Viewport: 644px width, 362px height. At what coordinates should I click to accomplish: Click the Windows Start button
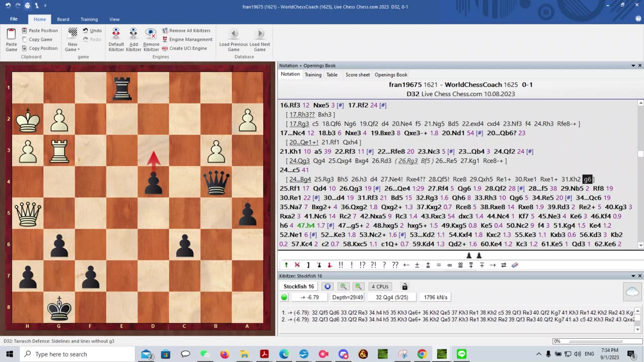click(x=10, y=354)
